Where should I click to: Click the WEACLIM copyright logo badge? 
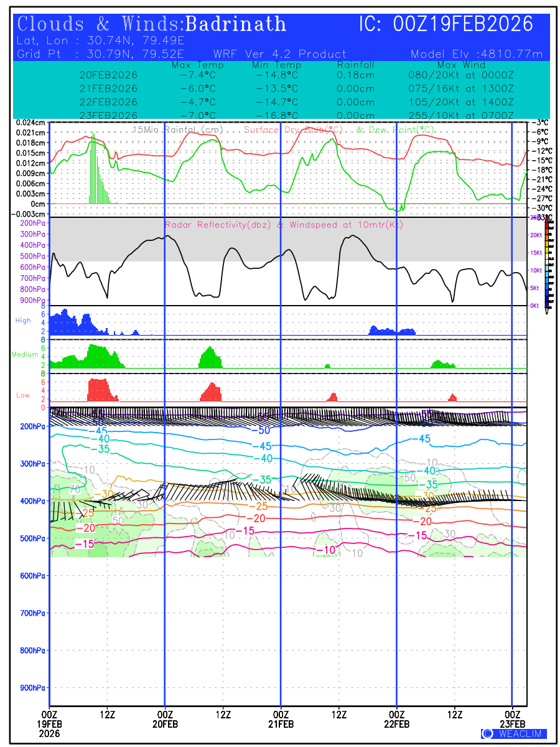click(514, 733)
